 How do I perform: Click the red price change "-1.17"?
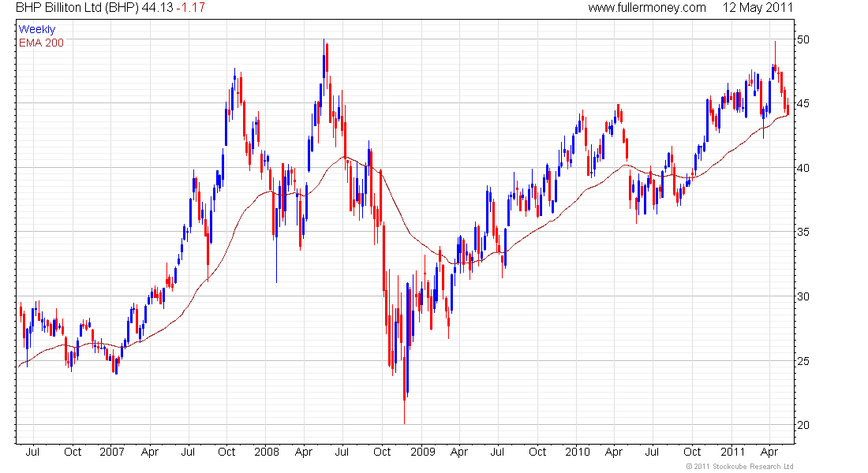190,8
